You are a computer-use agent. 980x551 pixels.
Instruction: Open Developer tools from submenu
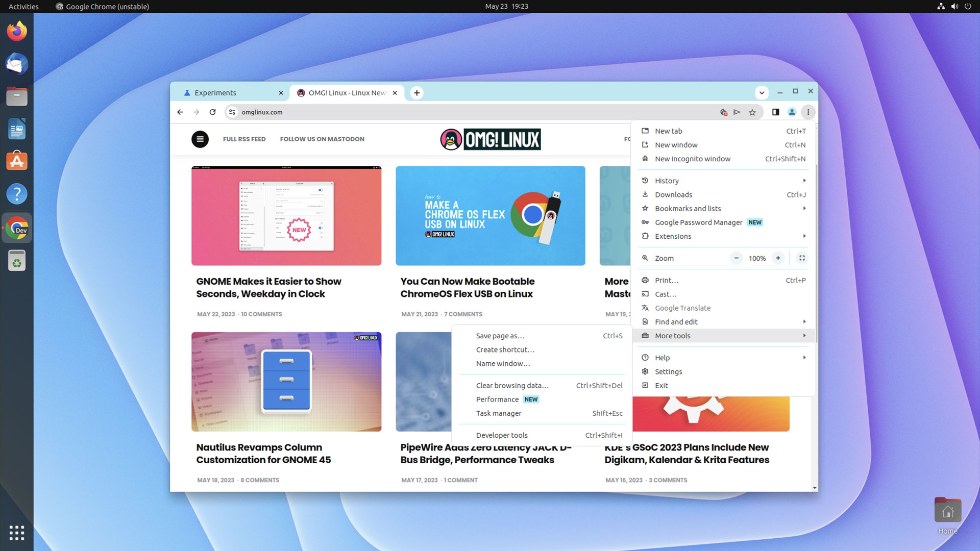click(542, 435)
